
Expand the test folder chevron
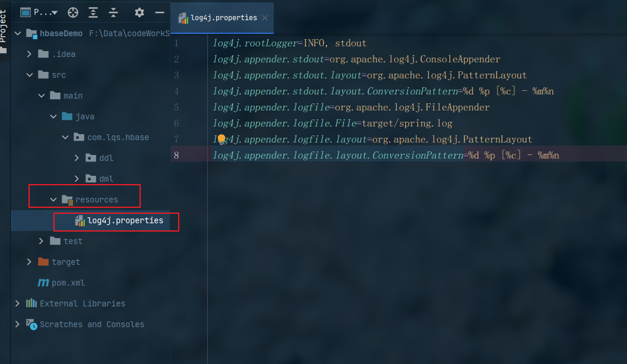(x=41, y=241)
